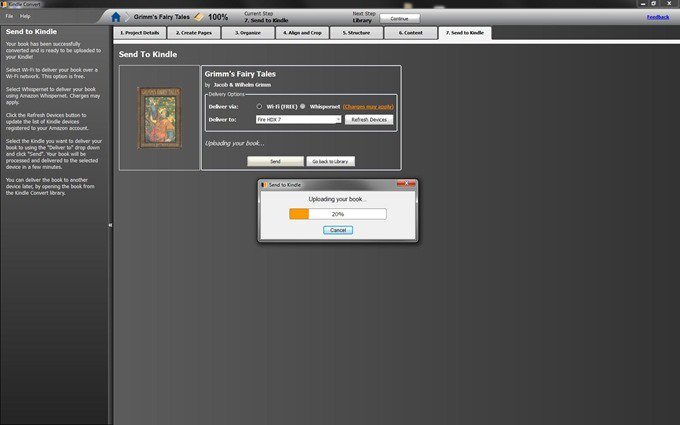Open the 4. Align and Crop tab
The height and width of the screenshot is (425, 680).
point(302,33)
